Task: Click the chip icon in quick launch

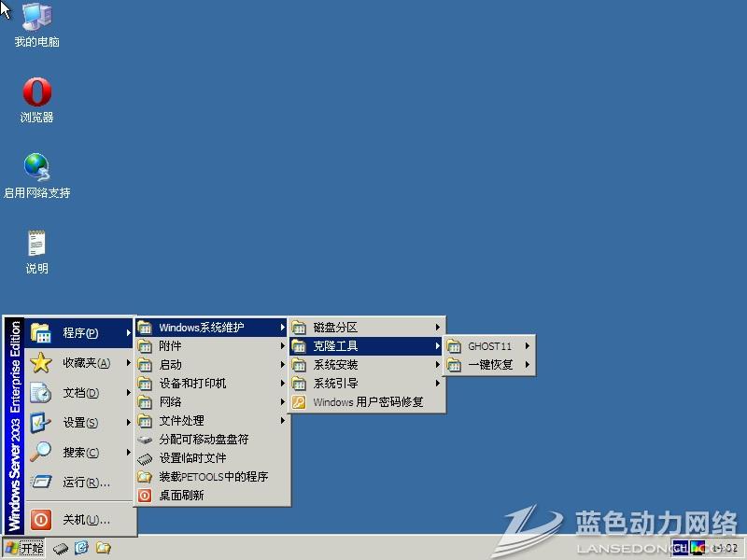Action: tap(61, 548)
